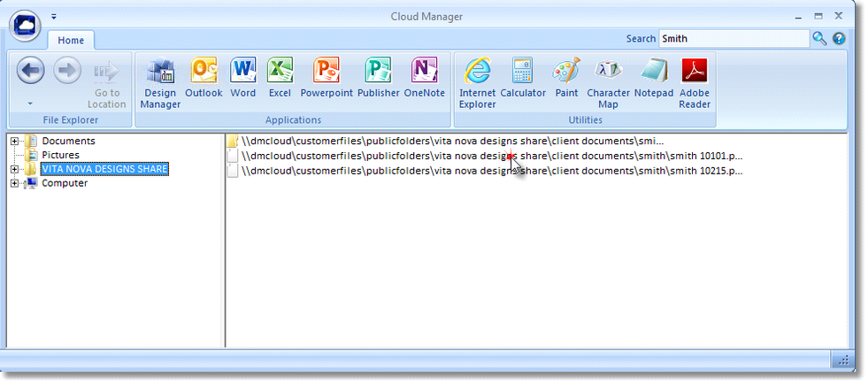Select Documents in folder tree

click(x=69, y=141)
